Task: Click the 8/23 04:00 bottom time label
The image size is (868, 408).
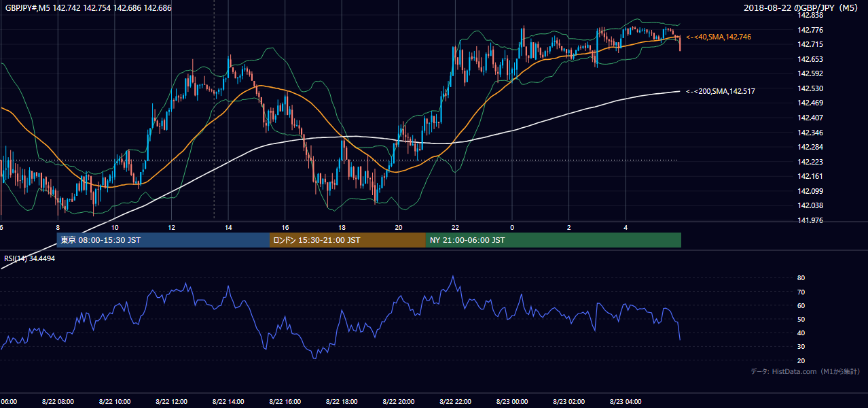Action: coord(626,401)
